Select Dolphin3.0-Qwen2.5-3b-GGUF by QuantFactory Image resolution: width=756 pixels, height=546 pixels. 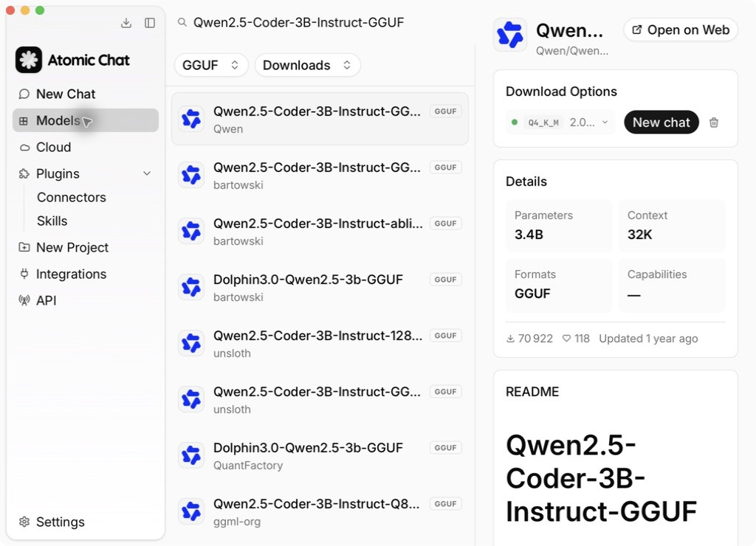pos(320,455)
